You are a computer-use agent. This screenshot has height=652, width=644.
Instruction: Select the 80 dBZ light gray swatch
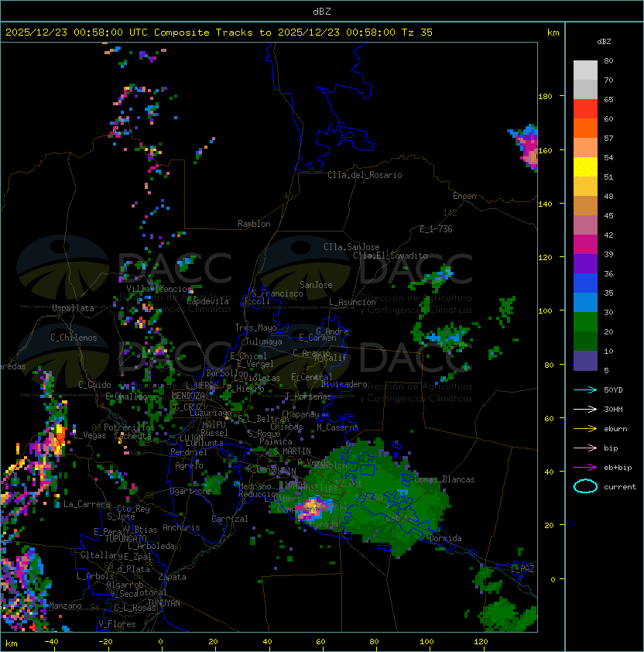coord(585,70)
